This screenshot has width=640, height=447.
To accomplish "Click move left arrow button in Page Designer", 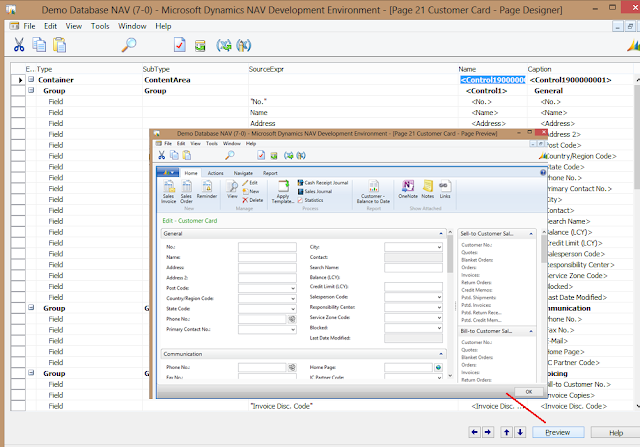I will [474, 432].
